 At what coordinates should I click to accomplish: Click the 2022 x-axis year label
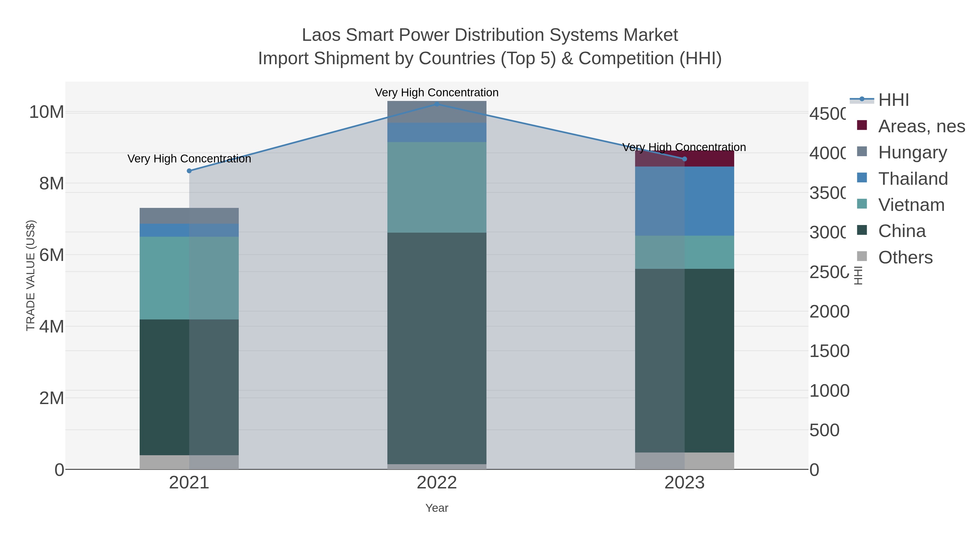click(x=437, y=483)
